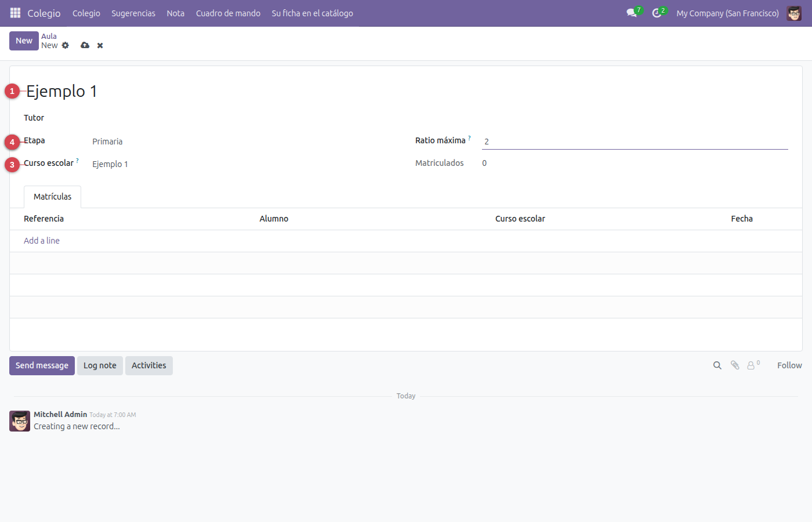Attach files using the paperclip icon
Viewport: 812px width, 522px height.
tap(735, 365)
